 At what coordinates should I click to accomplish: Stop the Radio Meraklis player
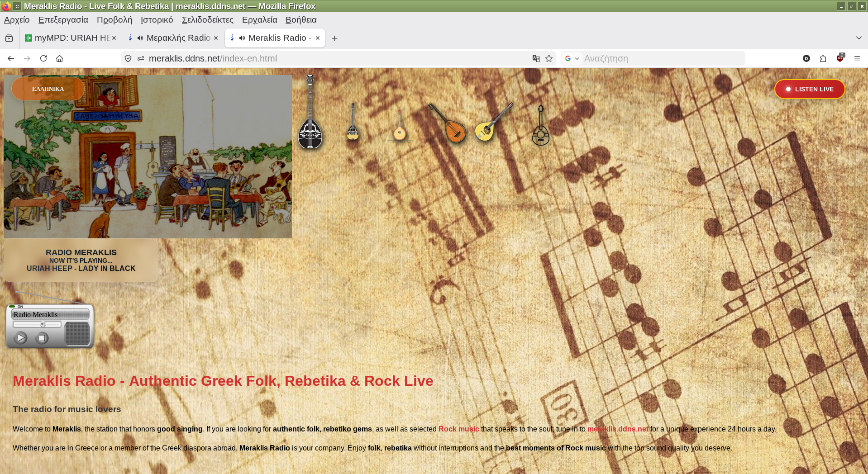42,338
